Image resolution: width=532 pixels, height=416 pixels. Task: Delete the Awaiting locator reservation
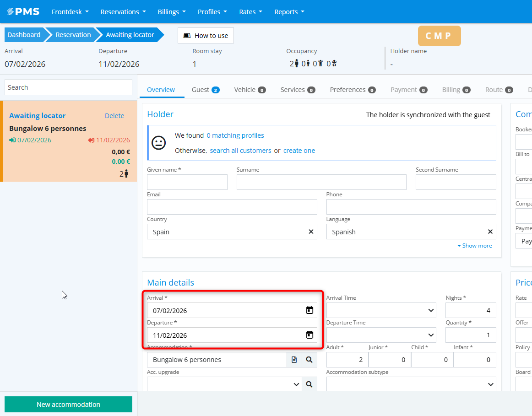pos(114,116)
